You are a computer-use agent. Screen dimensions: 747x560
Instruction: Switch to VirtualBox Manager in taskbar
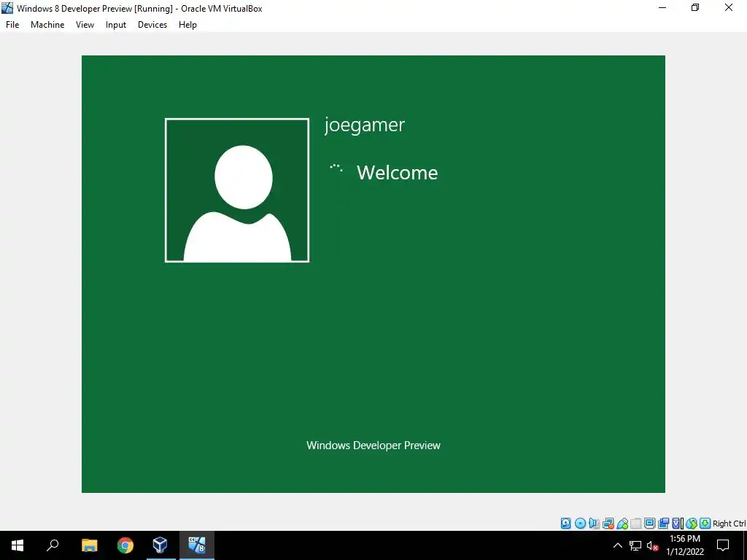pyautogui.click(x=160, y=545)
